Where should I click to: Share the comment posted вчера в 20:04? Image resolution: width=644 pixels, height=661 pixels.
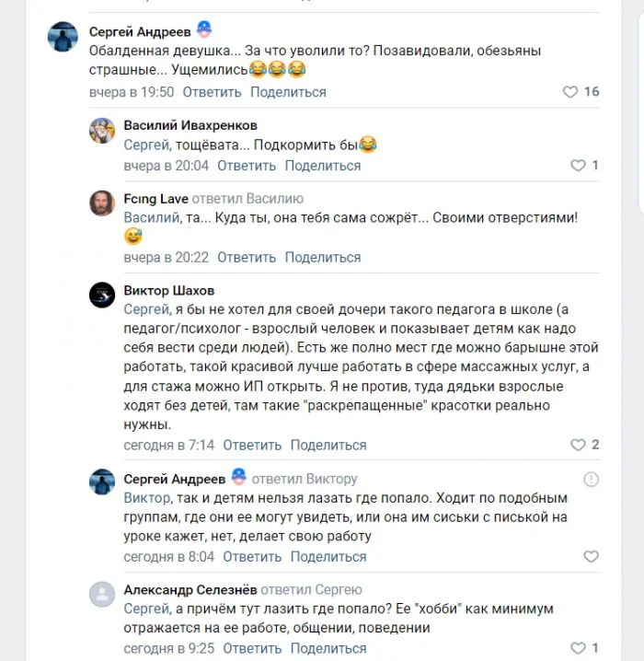coord(322,166)
